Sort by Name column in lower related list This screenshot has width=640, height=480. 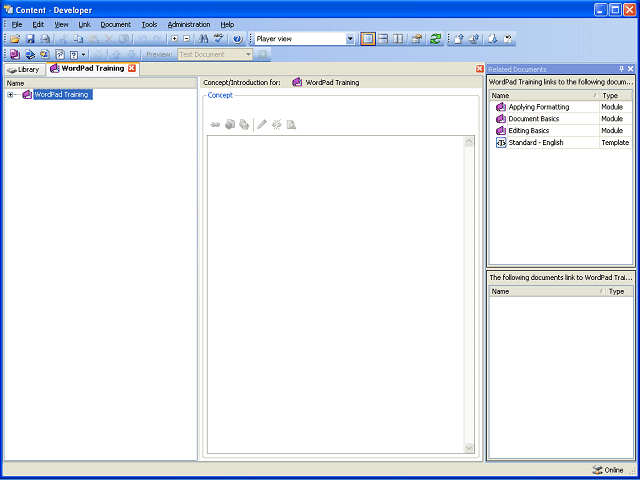548,291
